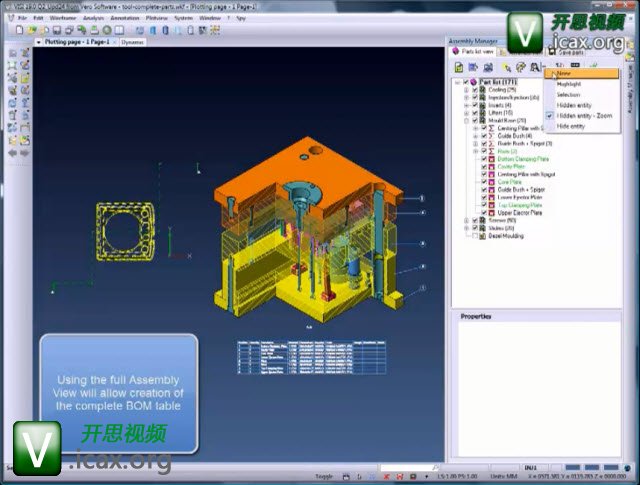This screenshot has width=640, height=485.
Task: Expand the Guide Bush (4) node
Action: (476, 136)
